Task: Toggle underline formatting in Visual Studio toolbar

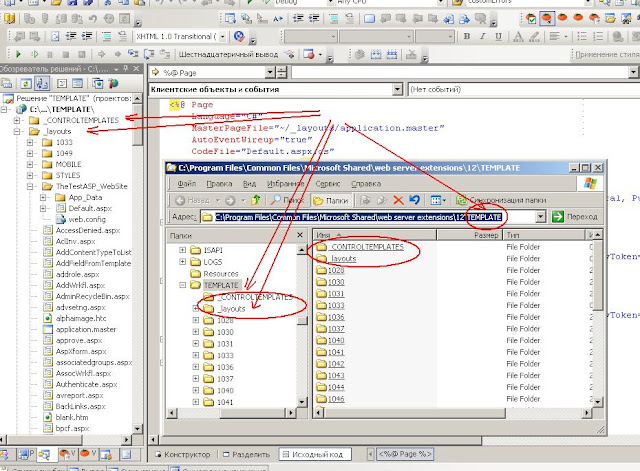Action: [498, 36]
